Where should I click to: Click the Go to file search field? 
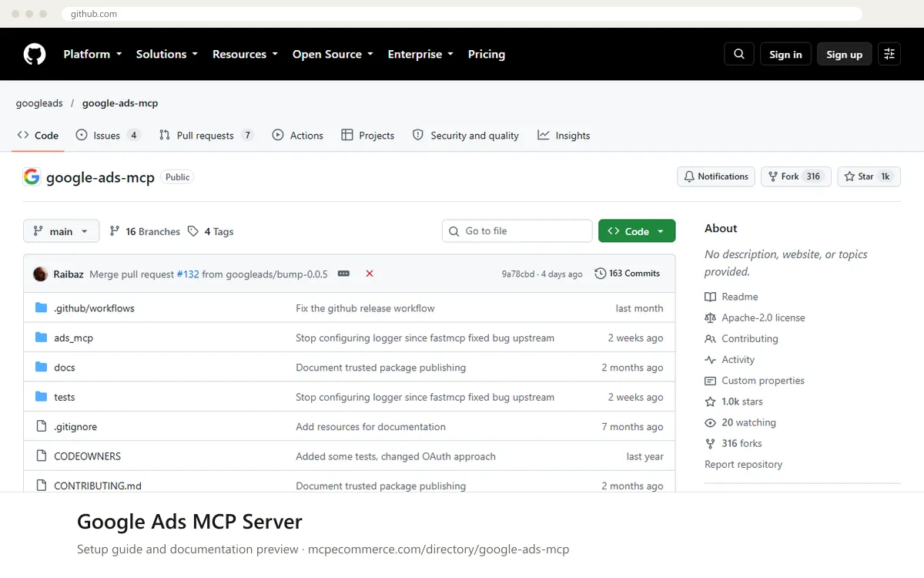pyautogui.click(x=517, y=231)
